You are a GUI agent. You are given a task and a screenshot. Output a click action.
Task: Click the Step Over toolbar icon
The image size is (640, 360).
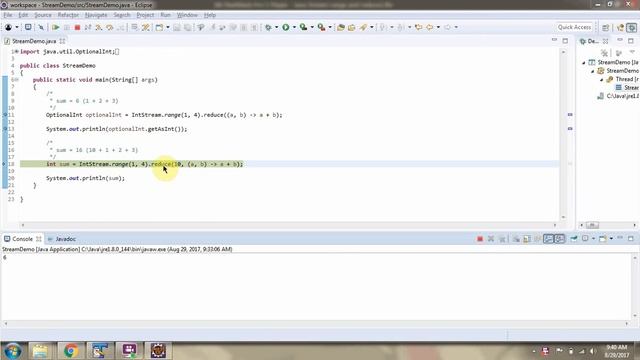109,27
